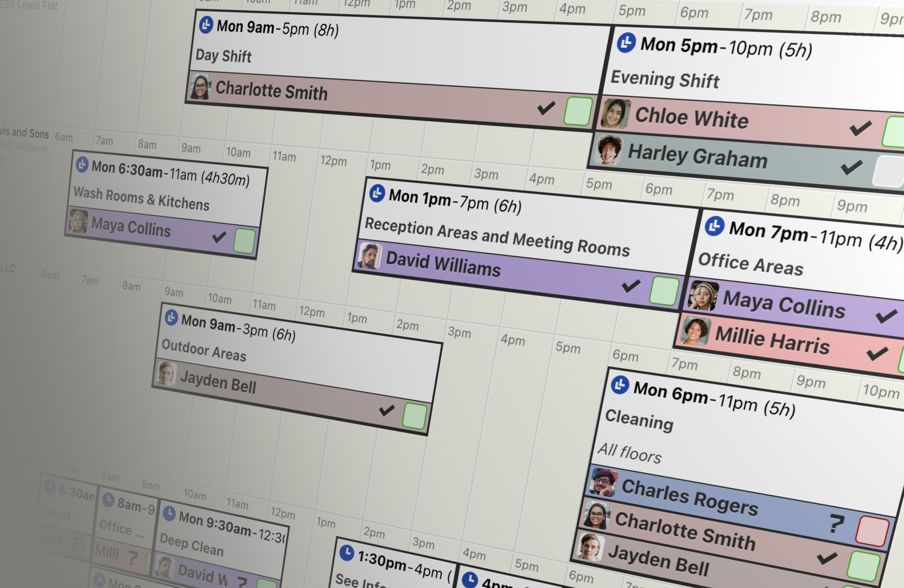Click clock icon on 1:30pm-4pm shift
This screenshot has height=588, width=904.
click(x=346, y=553)
